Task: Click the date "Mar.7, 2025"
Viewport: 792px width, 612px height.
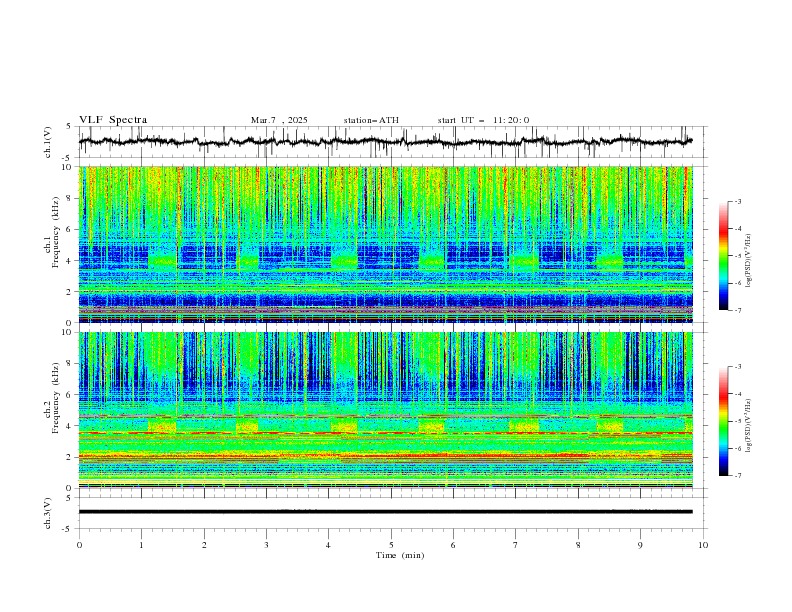Action: 279,120
